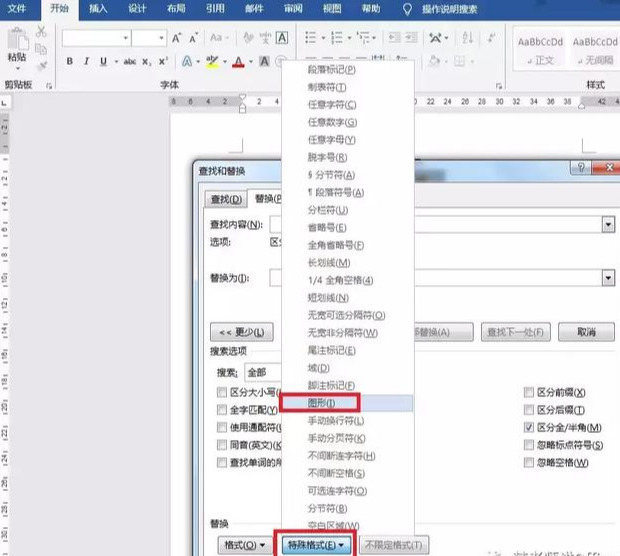Apply superscript formatting
620x556 pixels.
point(163,61)
